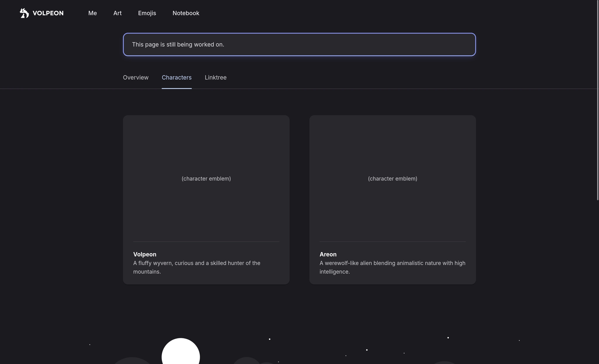
Task: Switch to the Overview tab
Action: click(x=136, y=77)
